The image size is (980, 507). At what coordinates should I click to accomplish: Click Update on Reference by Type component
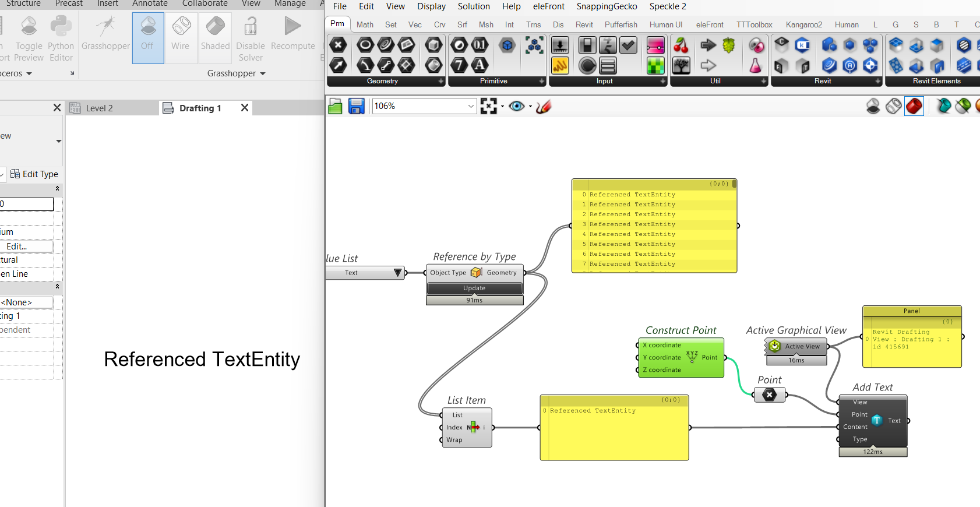click(x=474, y=288)
